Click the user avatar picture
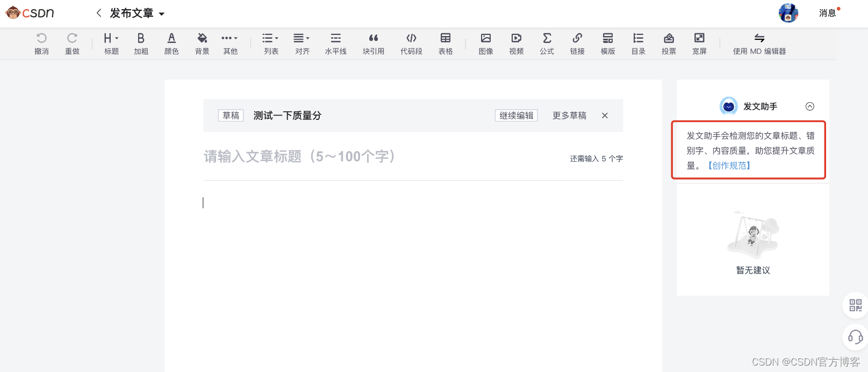Image resolution: width=868 pixels, height=372 pixels. pyautogui.click(x=788, y=13)
